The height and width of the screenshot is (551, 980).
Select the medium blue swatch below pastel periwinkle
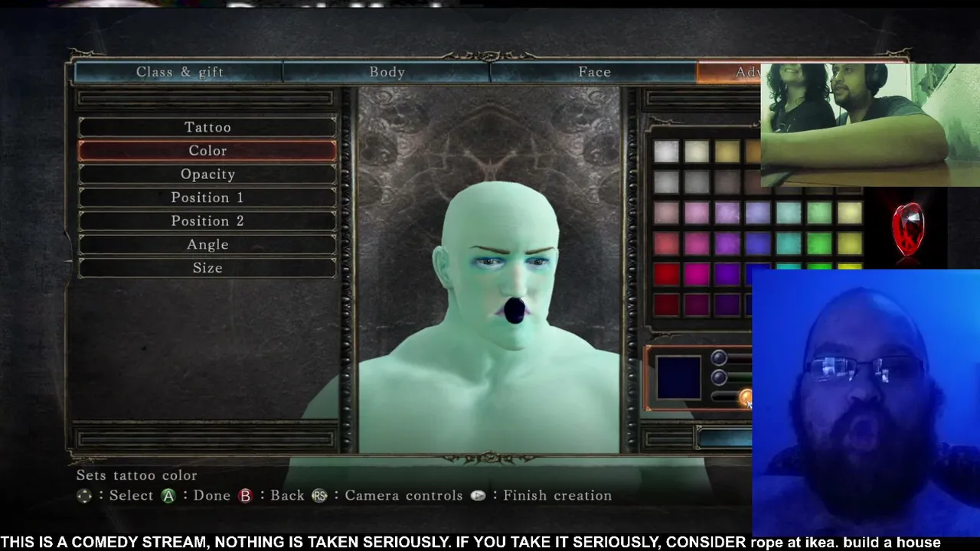tap(758, 244)
